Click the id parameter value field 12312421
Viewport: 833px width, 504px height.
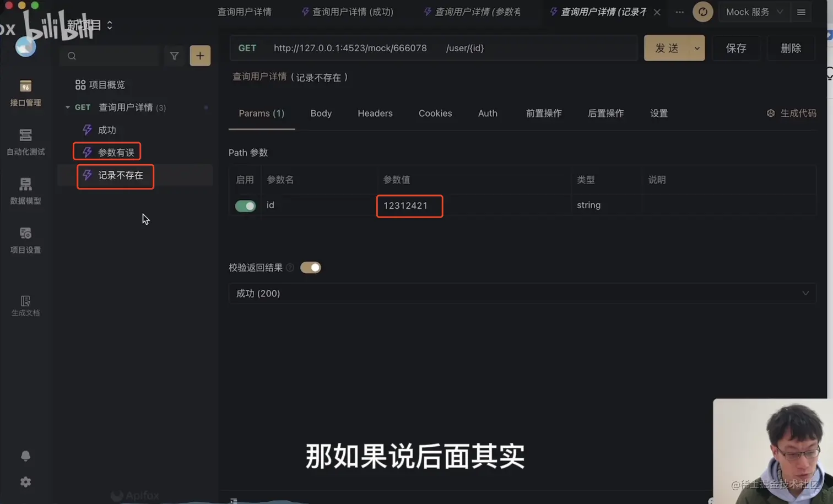tap(409, 205)
